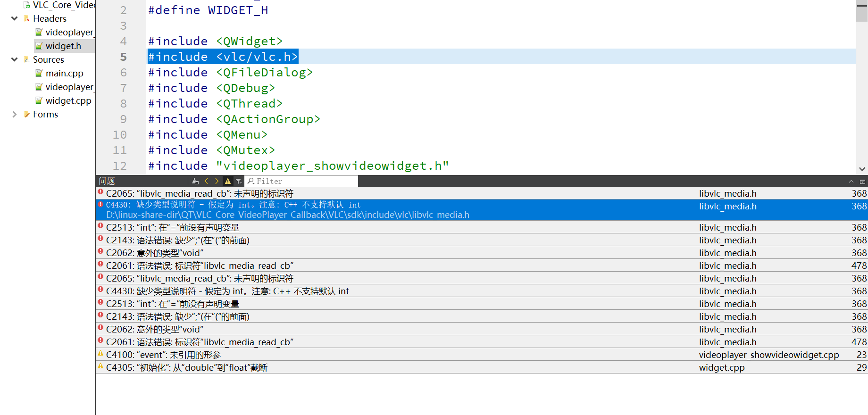The width and height of the screenshot is (868, 415).
Task: Click the Headers folder icon
Action: (27, 18)
